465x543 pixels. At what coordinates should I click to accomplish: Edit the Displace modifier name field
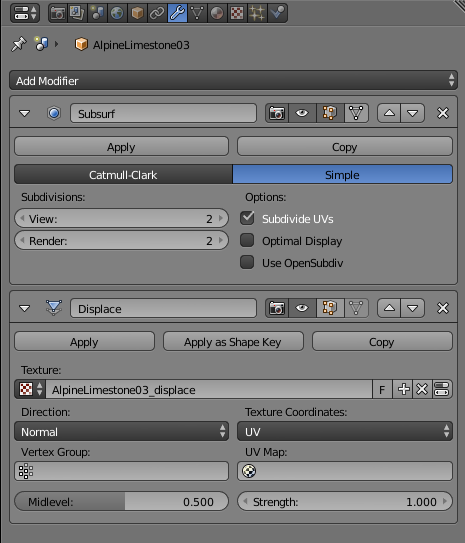(x=163, y=308)
